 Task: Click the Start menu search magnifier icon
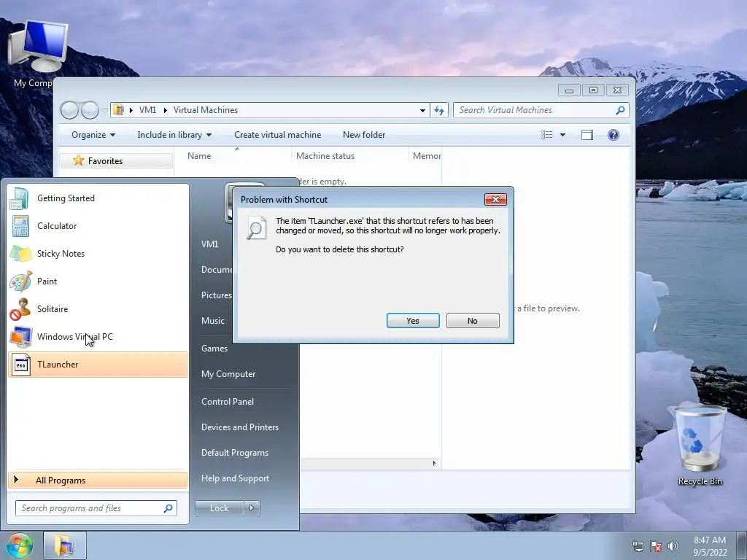point(168,508)
